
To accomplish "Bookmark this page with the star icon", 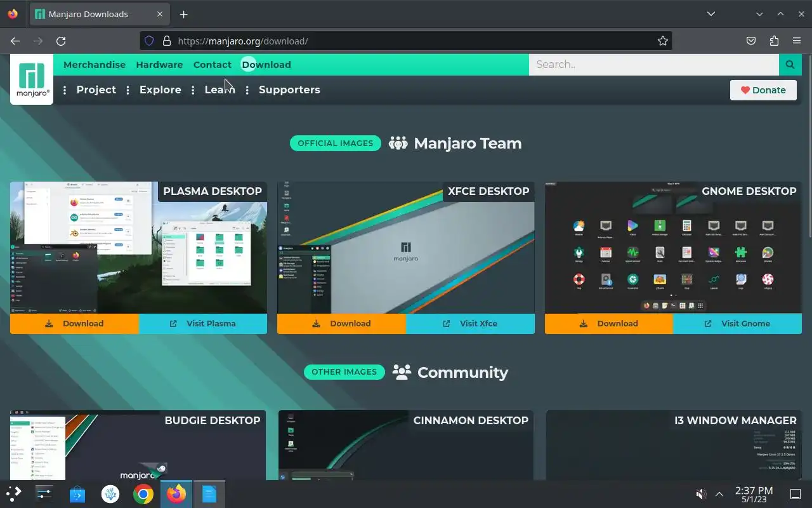I will 663,41.
